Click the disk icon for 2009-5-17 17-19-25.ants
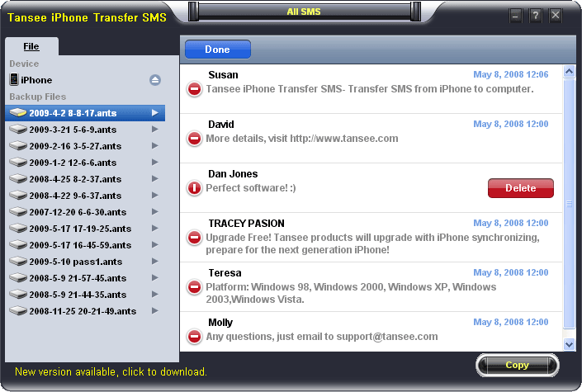This screenshot has height=392, width=582. click(18, 229)
